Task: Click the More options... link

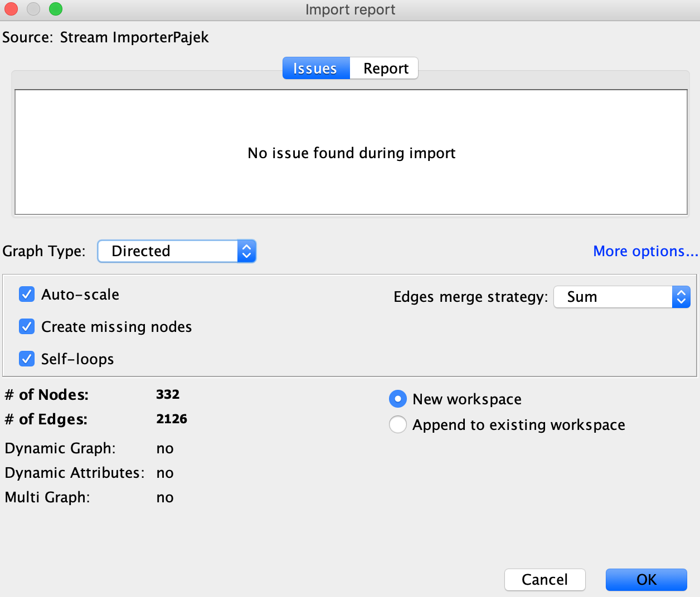Action: tap(645, 251)
